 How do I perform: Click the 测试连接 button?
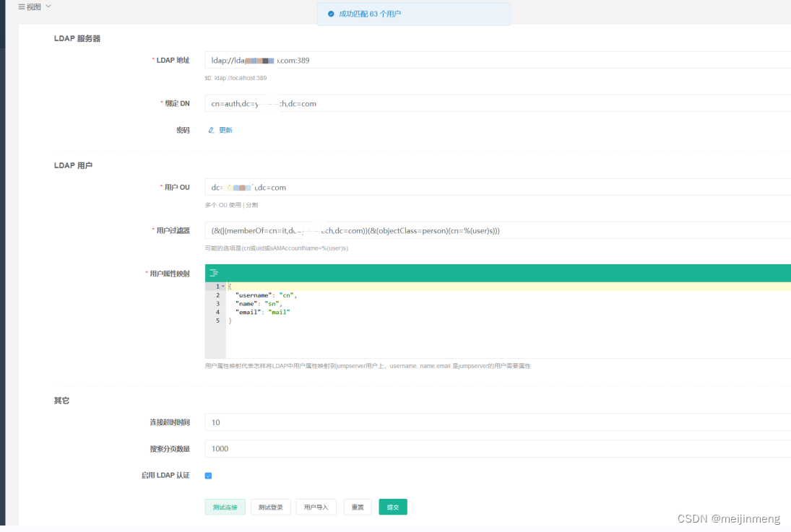[x=225, y=507]
